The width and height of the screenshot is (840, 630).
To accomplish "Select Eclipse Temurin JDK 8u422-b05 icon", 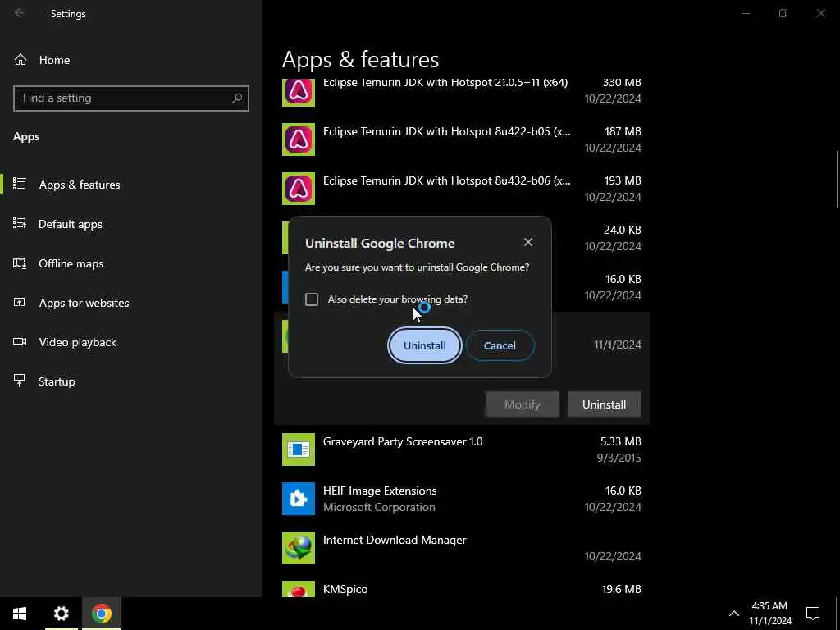I will click(299, 139).
